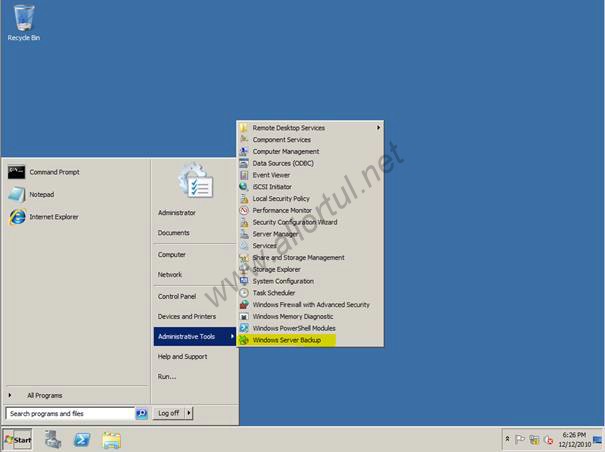Click the Data Sources (ODBC) icon
Screen dimensions: 605x452
point(244,163)
